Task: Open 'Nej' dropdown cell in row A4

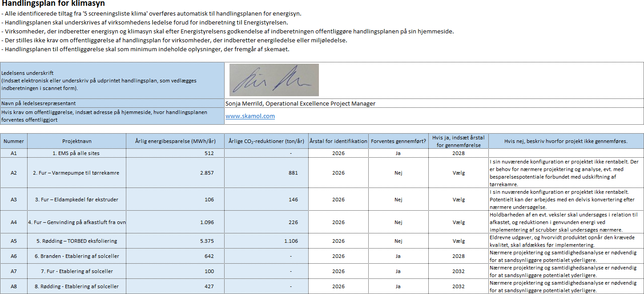Action: pyautogui.click(x=398, y=222)
